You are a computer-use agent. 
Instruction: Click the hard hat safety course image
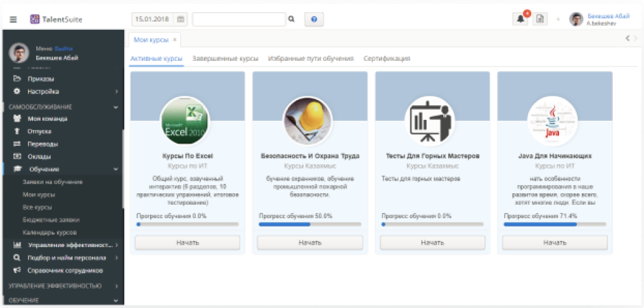click(307, 121)
